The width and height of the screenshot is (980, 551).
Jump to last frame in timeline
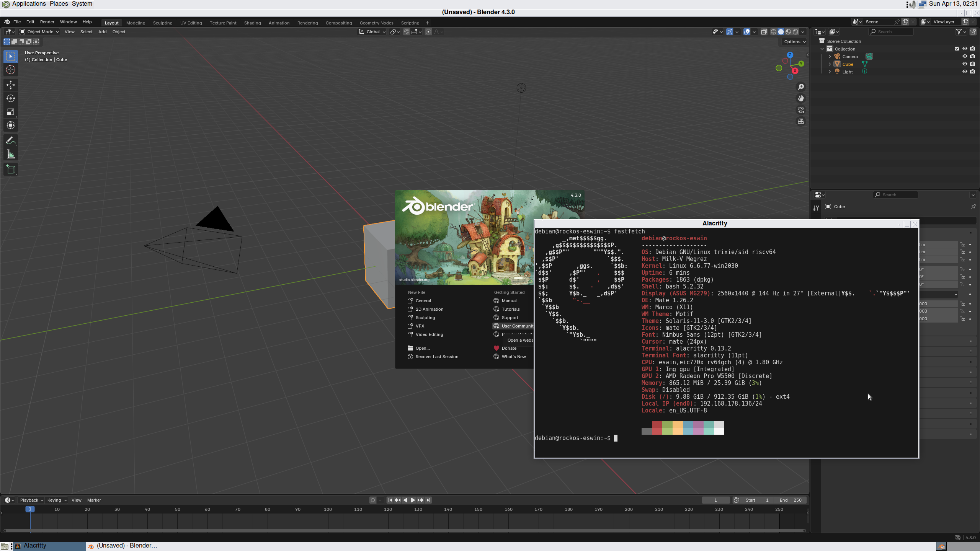pyautogui.click(x=428, y=500)
